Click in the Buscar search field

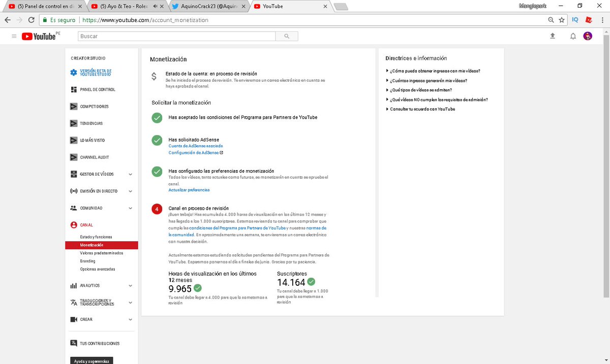pos(176,37)
